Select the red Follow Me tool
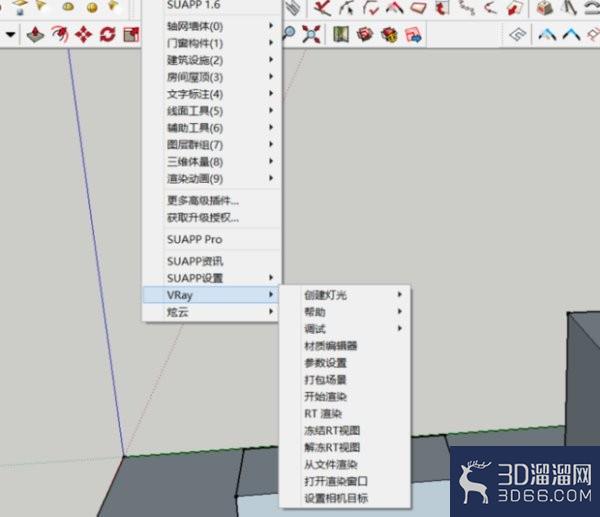Image resolution: width=600 pixels, height=517 pixels. (60, 34)
